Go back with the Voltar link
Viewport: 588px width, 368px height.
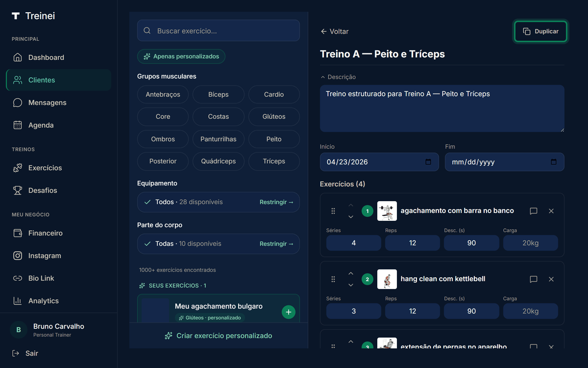[334, 31]
